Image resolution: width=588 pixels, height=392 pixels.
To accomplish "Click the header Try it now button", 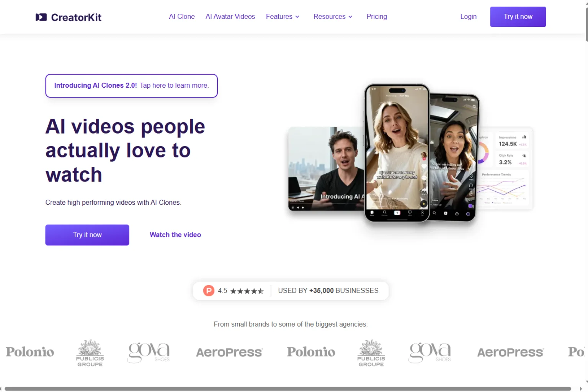I will pyautogui.click(x=518, y=16).
